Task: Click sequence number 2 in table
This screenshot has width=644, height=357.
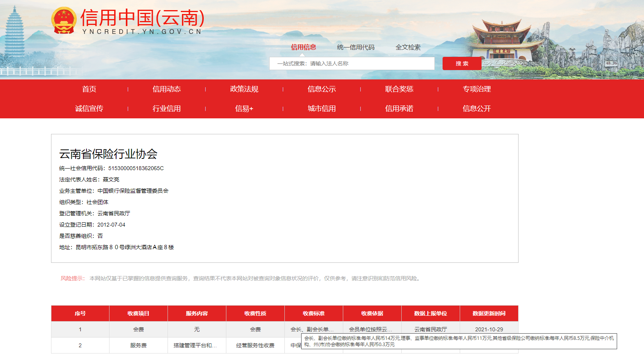Action: click(x=80, y=345)
